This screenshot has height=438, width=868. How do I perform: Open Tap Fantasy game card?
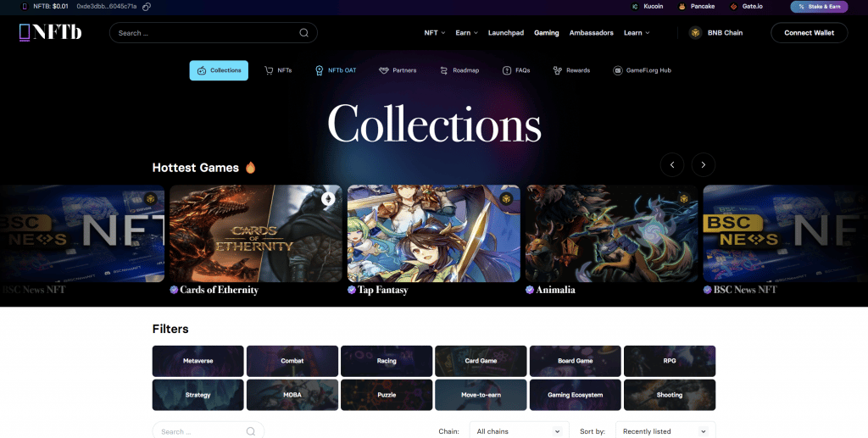tap(433, 233)
